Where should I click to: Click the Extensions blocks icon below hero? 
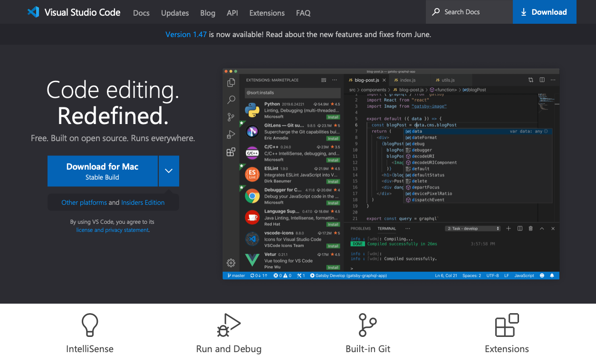pyautogui.click(x=507, y=326)
